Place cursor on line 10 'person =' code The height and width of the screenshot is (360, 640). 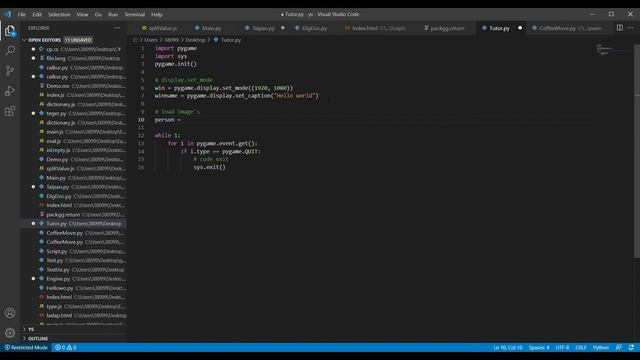click(167, 120)
